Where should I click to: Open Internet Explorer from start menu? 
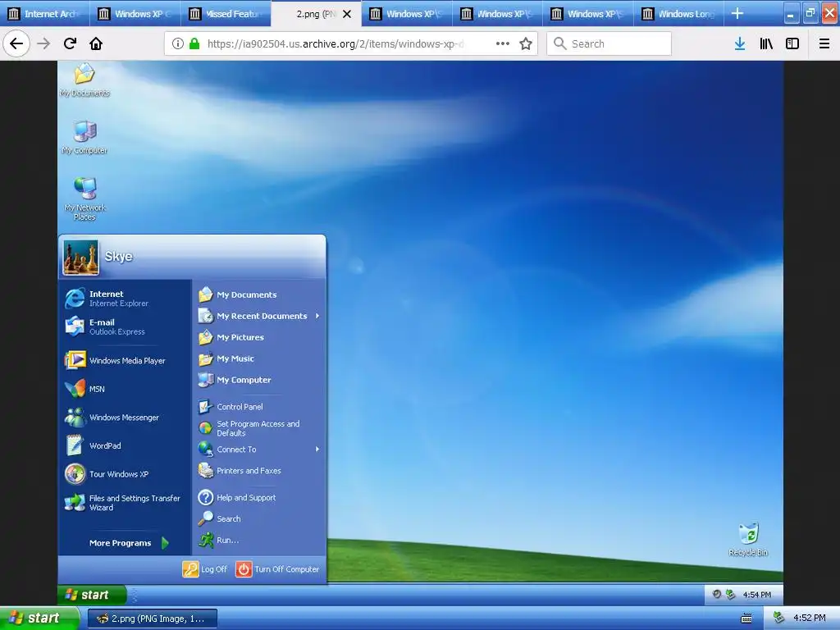click(x=125, y=299)
